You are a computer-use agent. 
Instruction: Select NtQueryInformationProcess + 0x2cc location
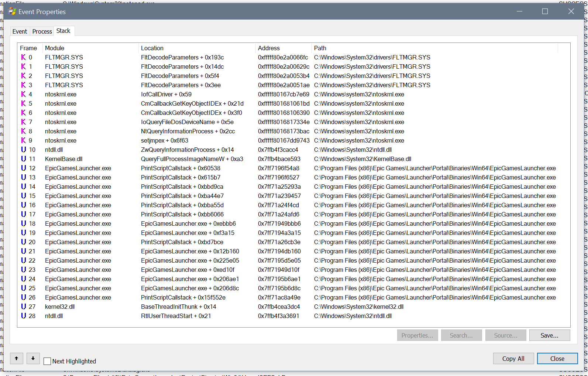[188, 131]
